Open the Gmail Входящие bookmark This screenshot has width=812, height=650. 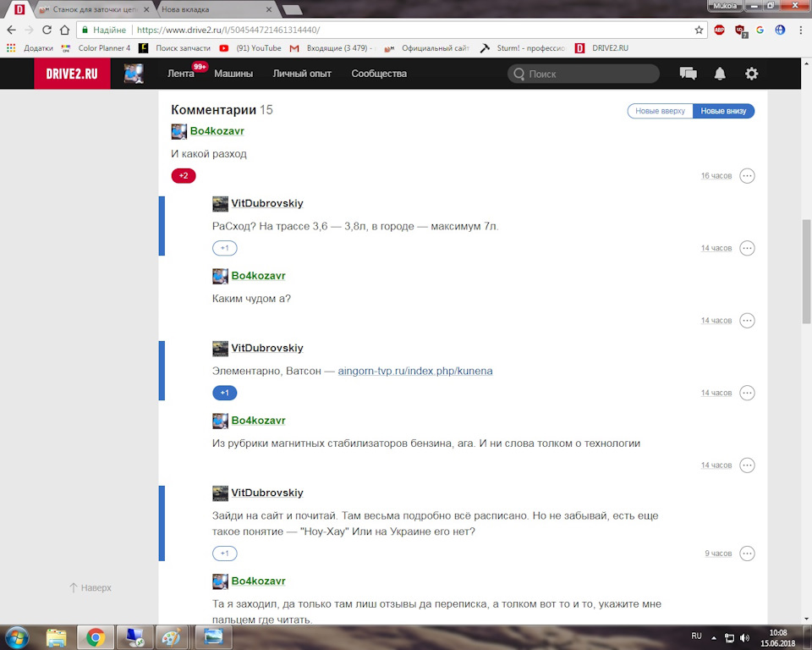click(331, 48)
